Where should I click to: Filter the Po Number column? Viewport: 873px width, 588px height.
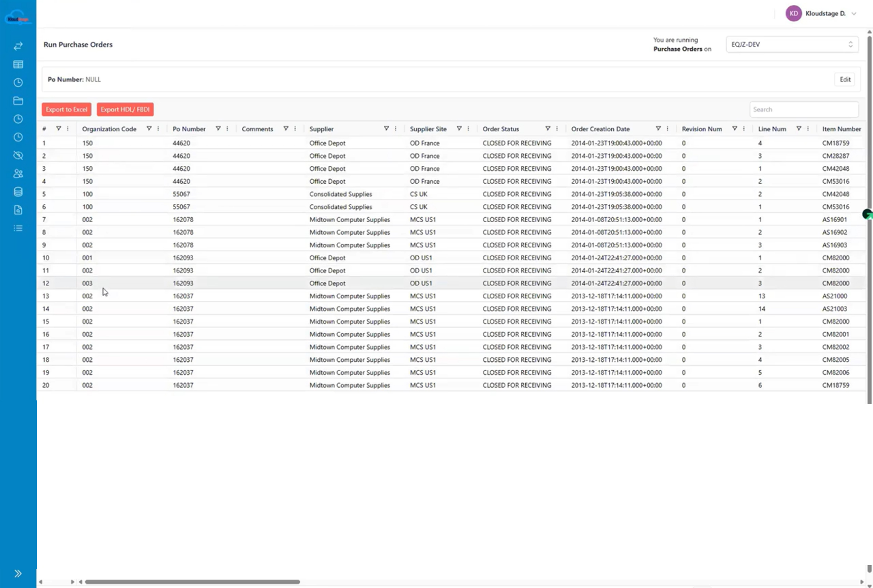pos(218,129)
